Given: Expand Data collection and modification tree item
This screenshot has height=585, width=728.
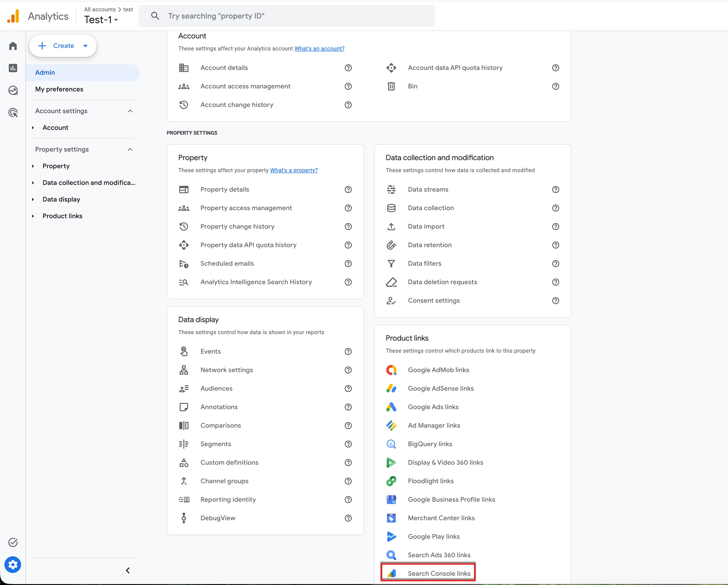Looking at the screenshot, I should click(33, 183).
